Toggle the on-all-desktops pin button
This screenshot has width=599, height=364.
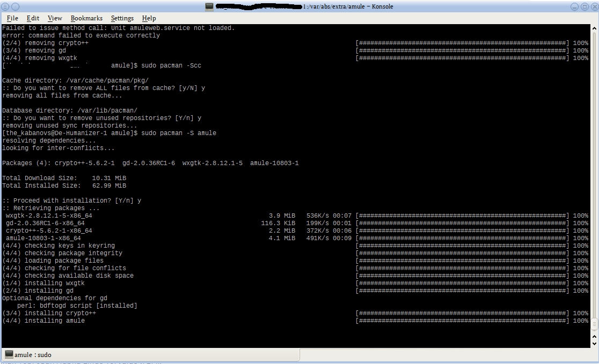(x=16, y=6)
